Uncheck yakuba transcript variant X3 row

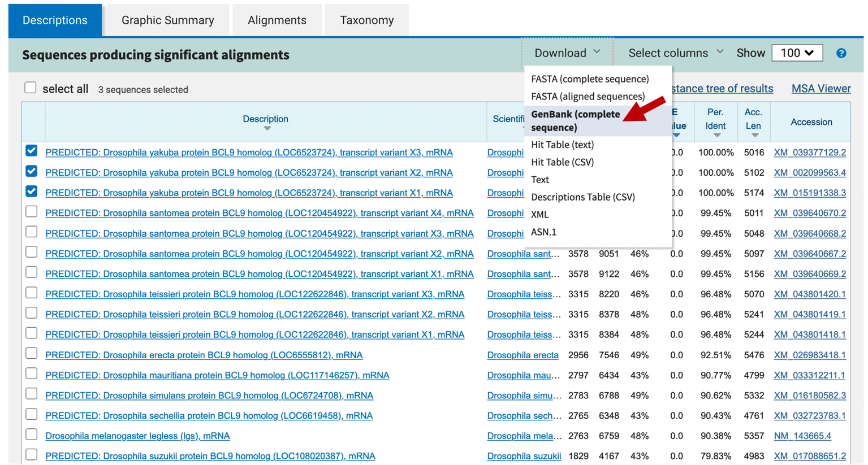coord(32,151)
